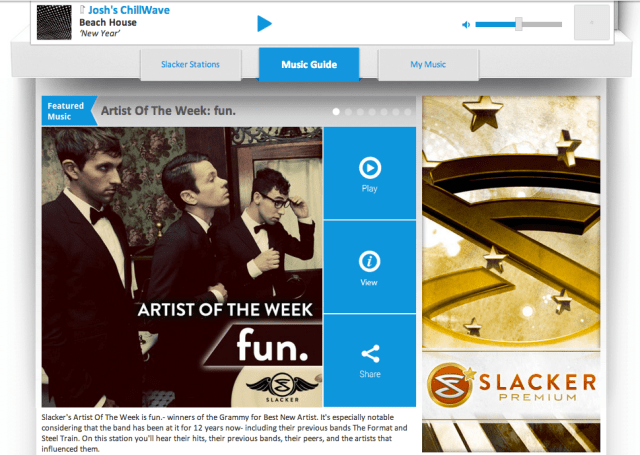Click the Featured Music label
Image resolution: width=640 pixels, height=455 pixels.
[65, 111]
